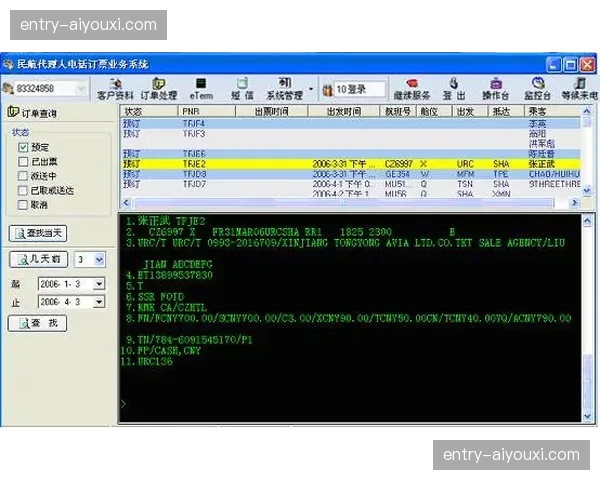Click the 10 登录 input field

pyautogui.click(x=359, y=90)
